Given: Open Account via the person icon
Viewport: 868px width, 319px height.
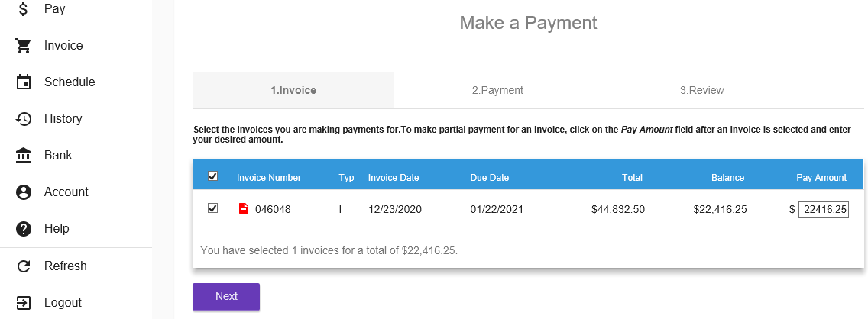Looking at the screenshot, I should tap(24, 192).
